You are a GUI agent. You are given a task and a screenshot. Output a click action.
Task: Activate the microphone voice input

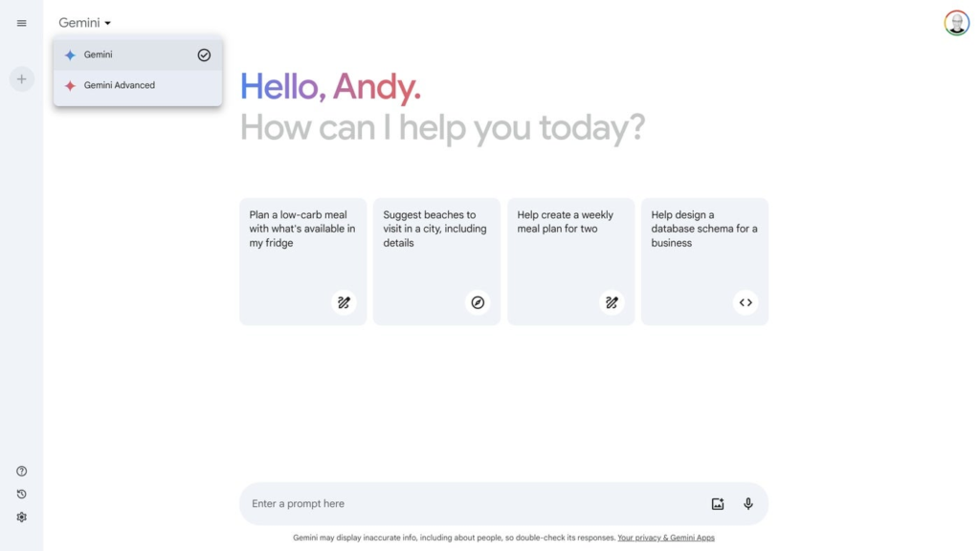click(748, 504)
